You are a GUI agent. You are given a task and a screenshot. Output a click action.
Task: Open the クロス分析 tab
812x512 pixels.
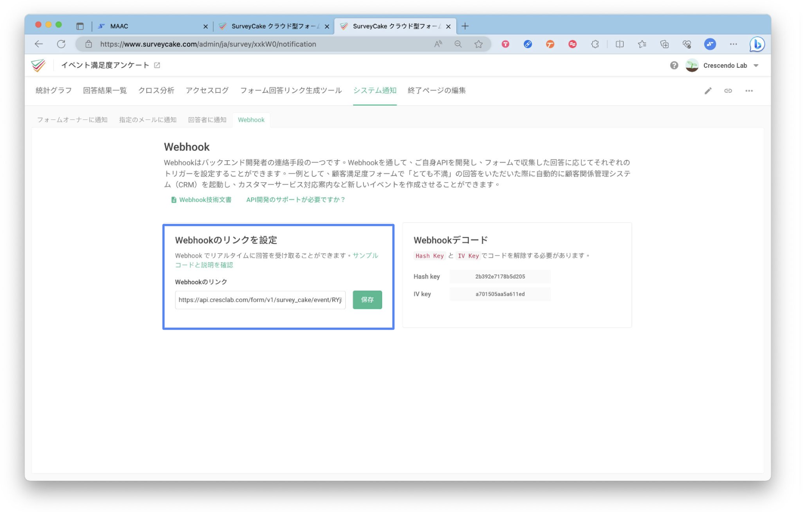[x=156, y=90]
